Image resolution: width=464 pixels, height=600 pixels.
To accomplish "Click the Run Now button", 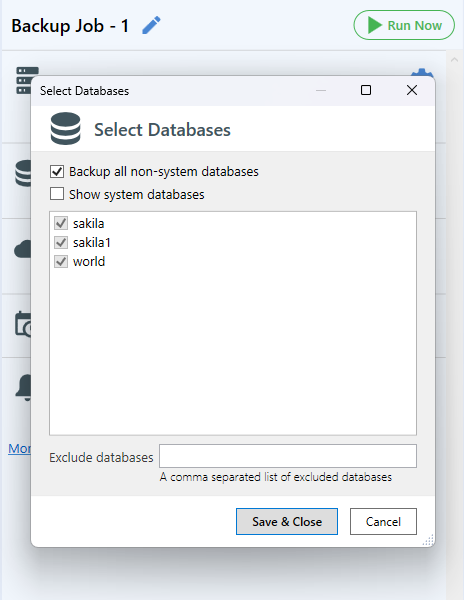I will 404,25.
